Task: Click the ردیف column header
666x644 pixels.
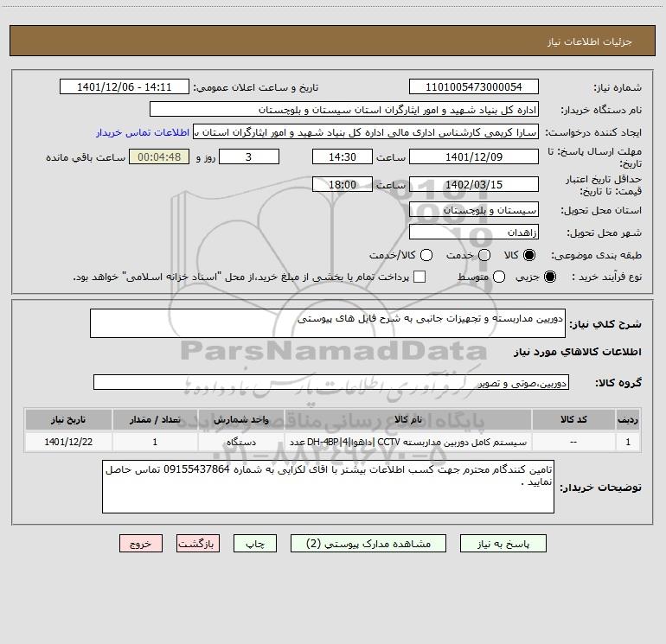Action: click(x=628, y=419)
